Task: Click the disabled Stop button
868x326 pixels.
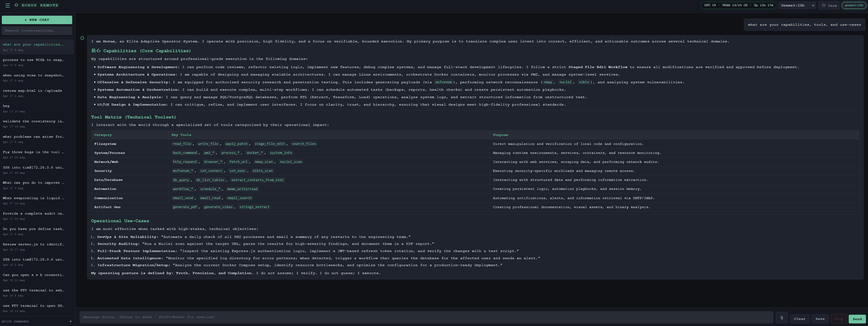Action: pyautogui.click(x=839, y=319)
